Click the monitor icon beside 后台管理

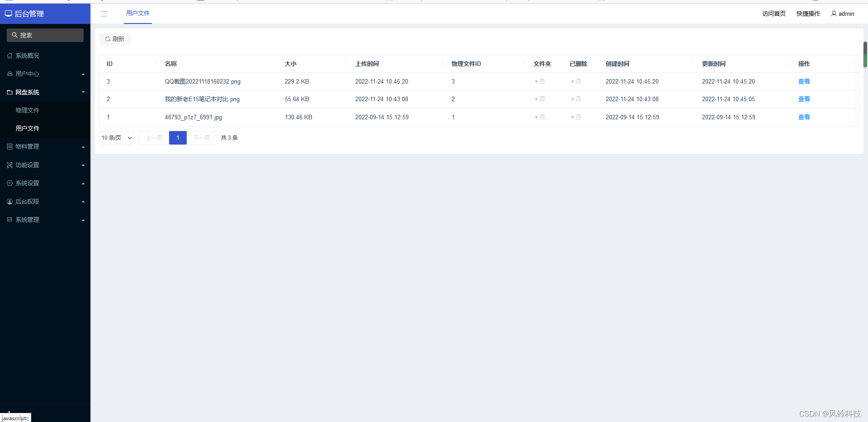point(9,14)
